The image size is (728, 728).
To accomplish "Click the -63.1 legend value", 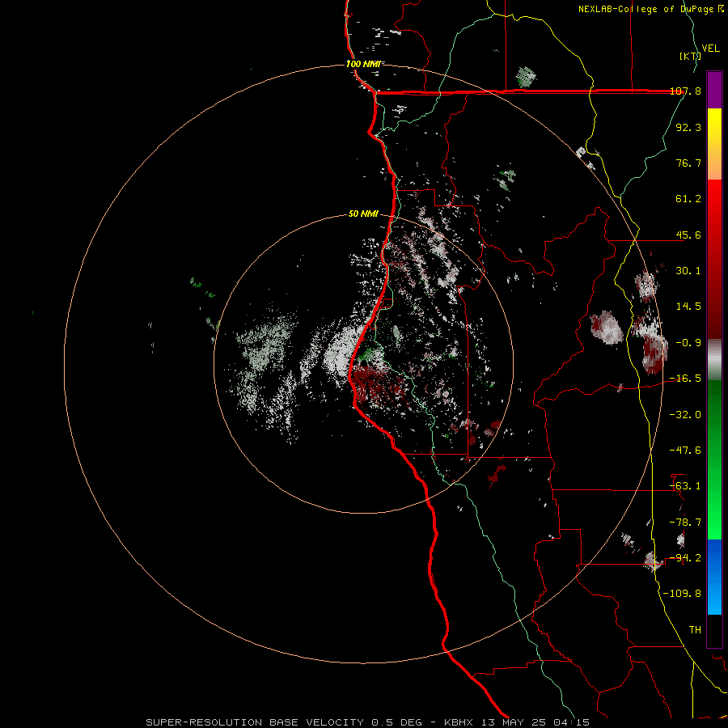I will click(686, 486).
